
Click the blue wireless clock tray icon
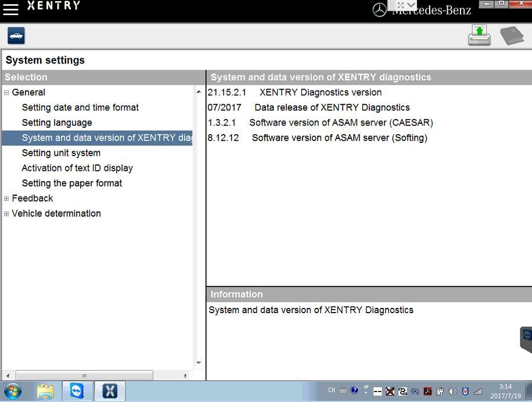(x=415, y=392)
